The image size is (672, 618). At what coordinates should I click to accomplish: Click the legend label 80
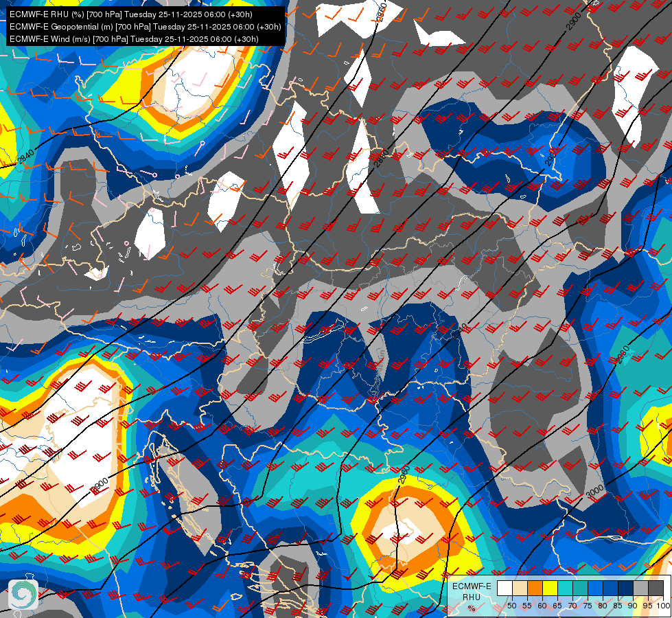tap(603, 606)
